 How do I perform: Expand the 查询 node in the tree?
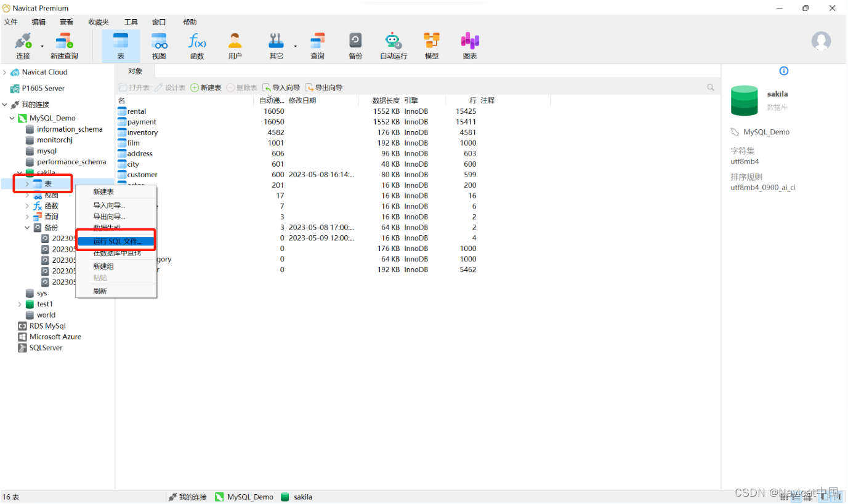coord(27,217)
